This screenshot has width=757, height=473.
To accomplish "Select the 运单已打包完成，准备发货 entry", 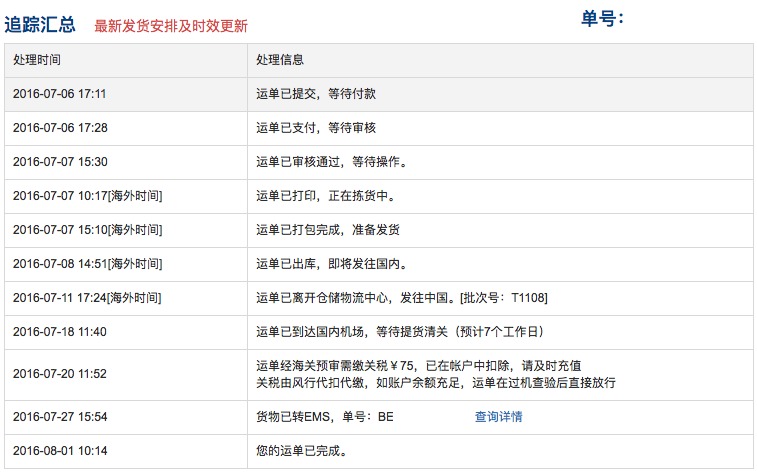I will (328, 230).
